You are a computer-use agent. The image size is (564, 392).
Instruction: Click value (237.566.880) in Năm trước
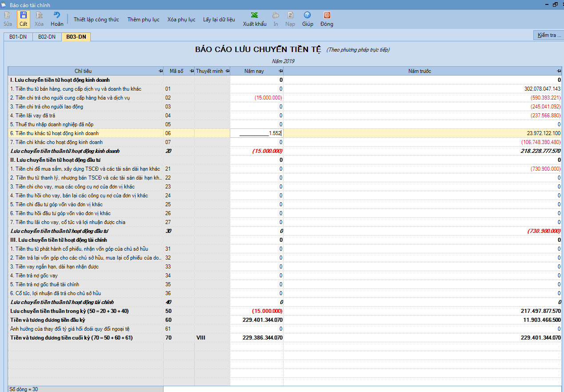click(x=545, y=116)
